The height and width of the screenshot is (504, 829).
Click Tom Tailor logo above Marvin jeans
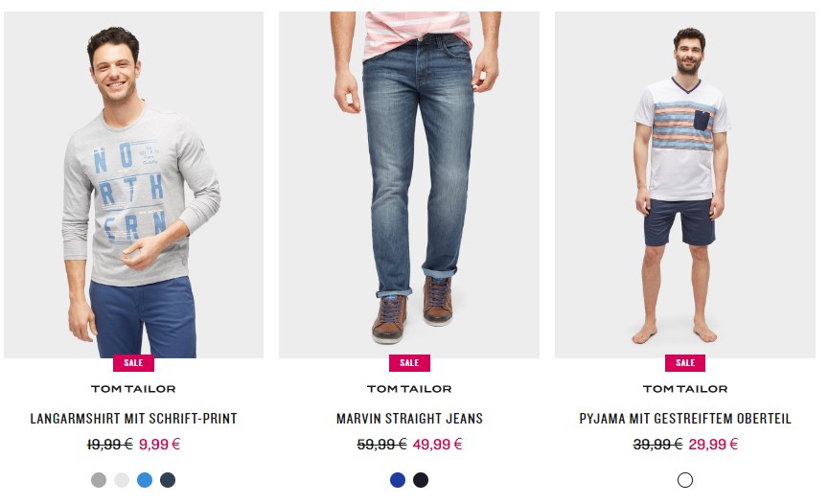[409, 389]
